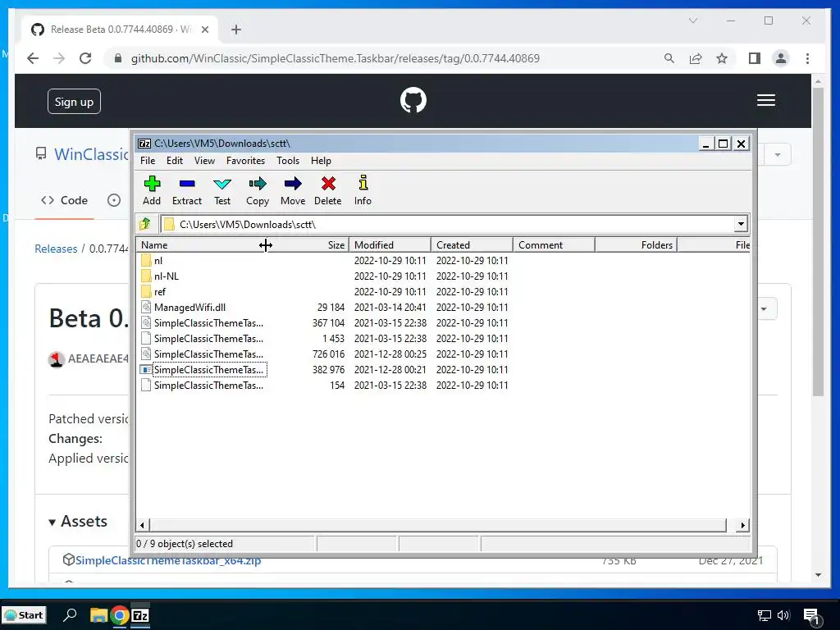Click the Move toolbar icon
840x630 pixels.
[293, 190]
